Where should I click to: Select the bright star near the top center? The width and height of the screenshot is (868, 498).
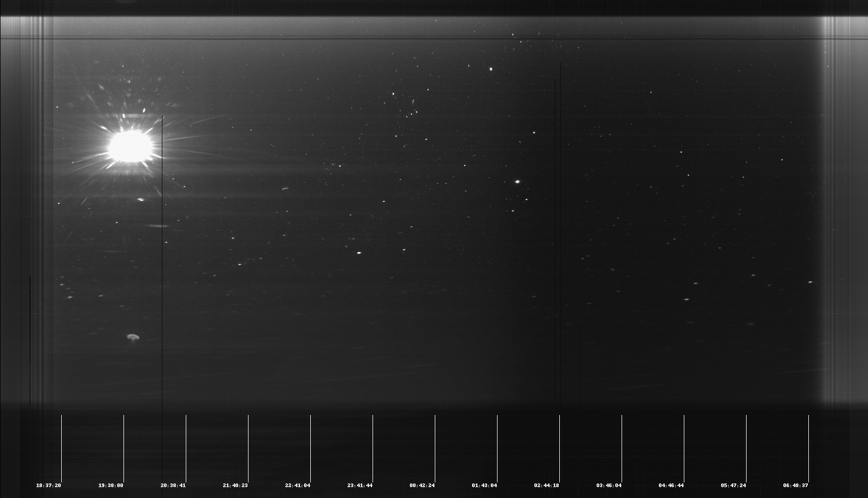[491, 68]
